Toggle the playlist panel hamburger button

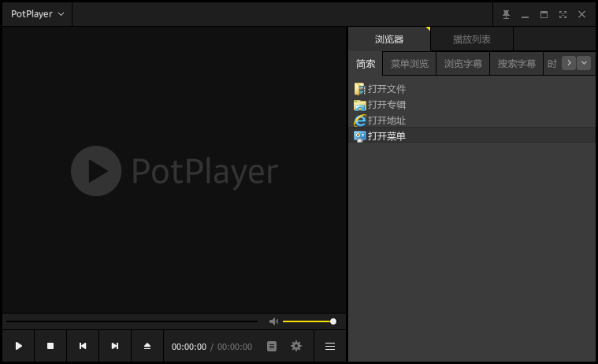[x=330, y=346]
